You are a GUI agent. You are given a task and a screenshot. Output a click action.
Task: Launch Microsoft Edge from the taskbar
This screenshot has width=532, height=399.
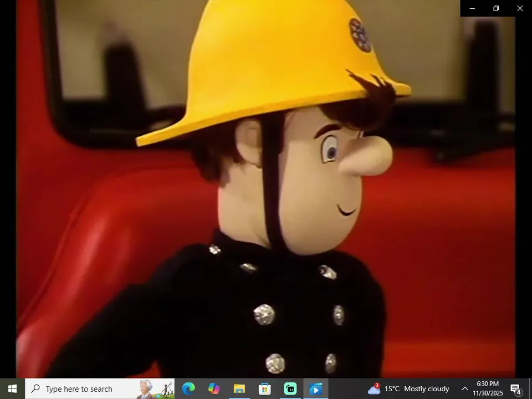coord(188,389)
